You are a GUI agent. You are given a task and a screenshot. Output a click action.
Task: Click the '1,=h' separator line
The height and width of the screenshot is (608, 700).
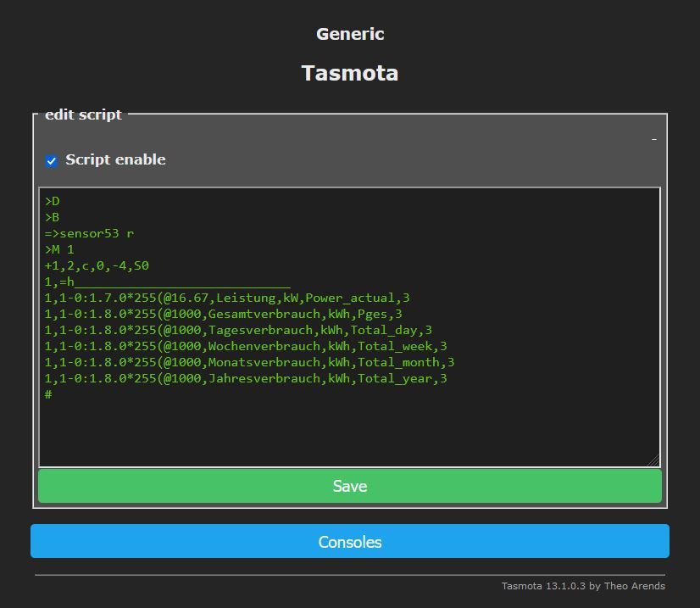(59, 282)
